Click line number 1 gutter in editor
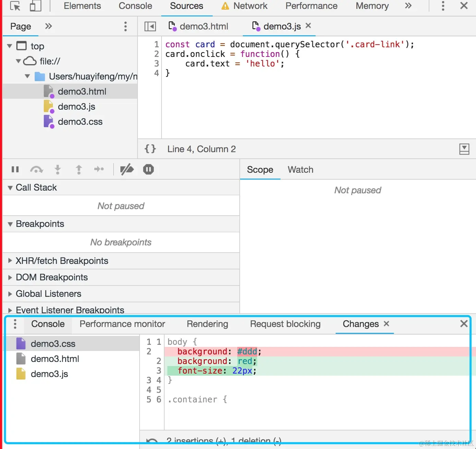 (156, 44)
